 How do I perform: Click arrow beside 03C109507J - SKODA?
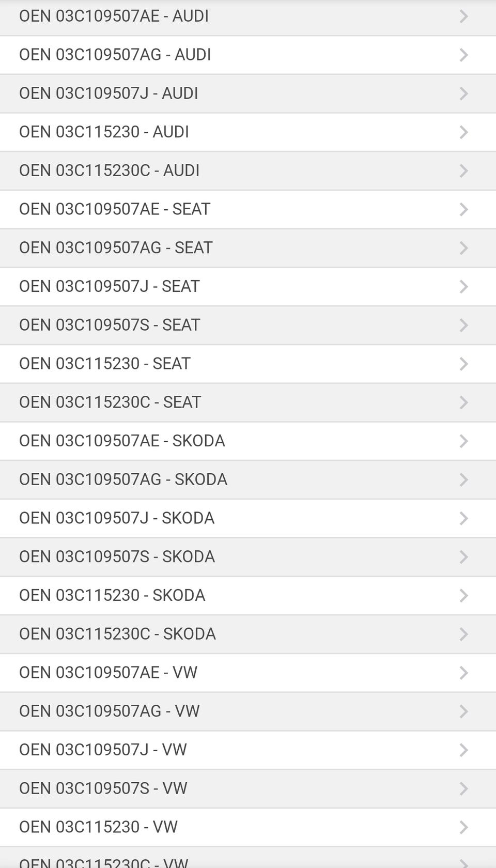point(463,518)
